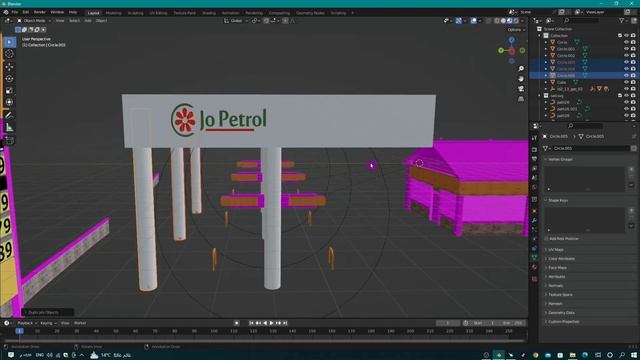Select the Cursor tool
This screenshot has width=640, height=360.
click(9, 54)
